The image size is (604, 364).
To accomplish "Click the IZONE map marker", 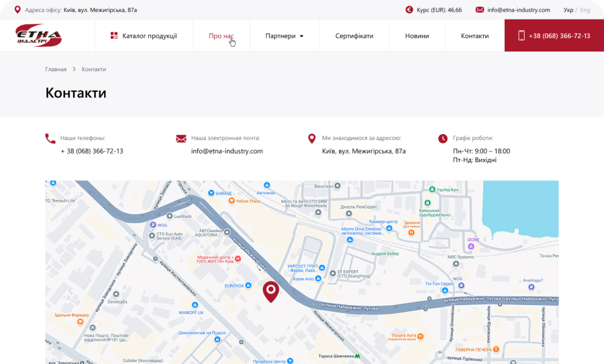I will tap(470, 246).
